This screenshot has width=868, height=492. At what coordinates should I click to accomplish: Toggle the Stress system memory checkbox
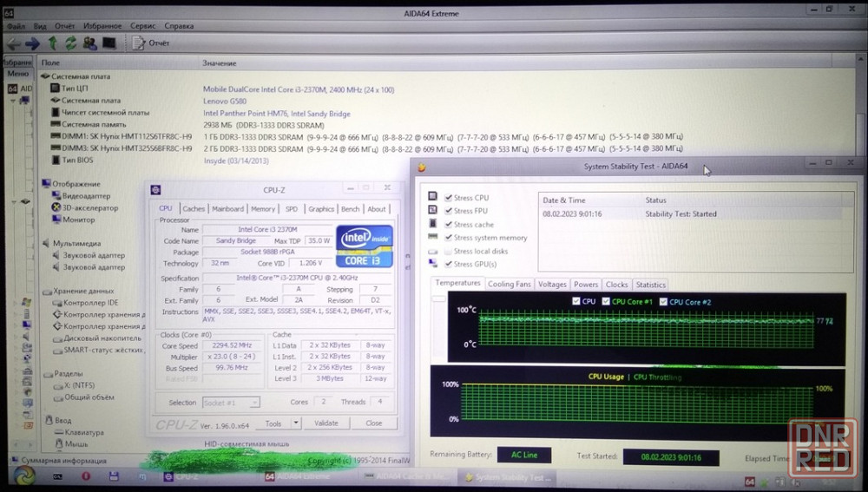coord(449,238)
